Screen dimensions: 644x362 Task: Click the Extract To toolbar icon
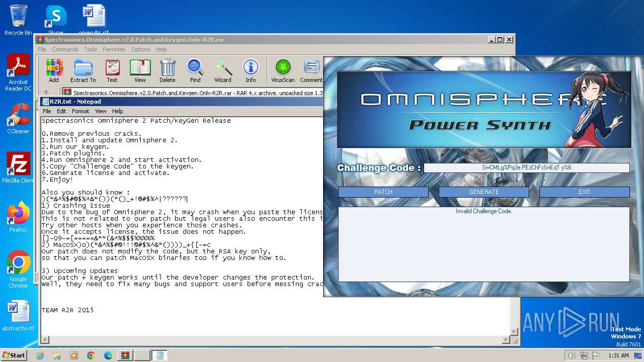(83, 70)
